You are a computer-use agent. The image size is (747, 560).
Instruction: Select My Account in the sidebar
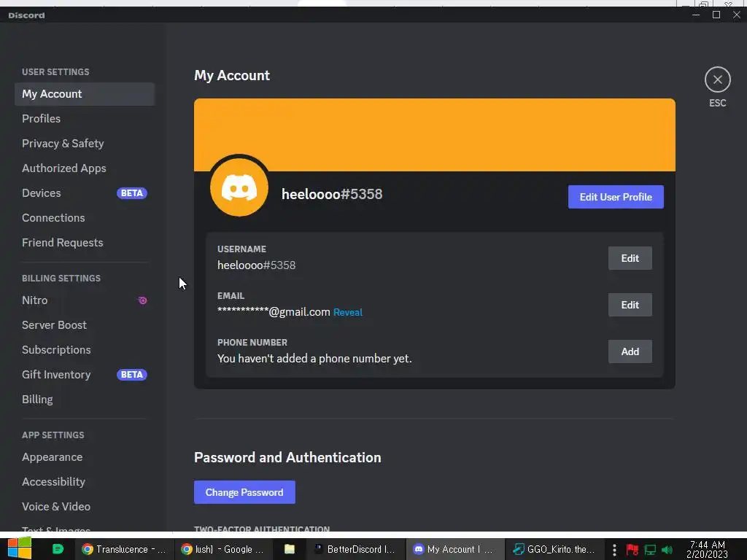pyautogui.click(x=85, y=94)
